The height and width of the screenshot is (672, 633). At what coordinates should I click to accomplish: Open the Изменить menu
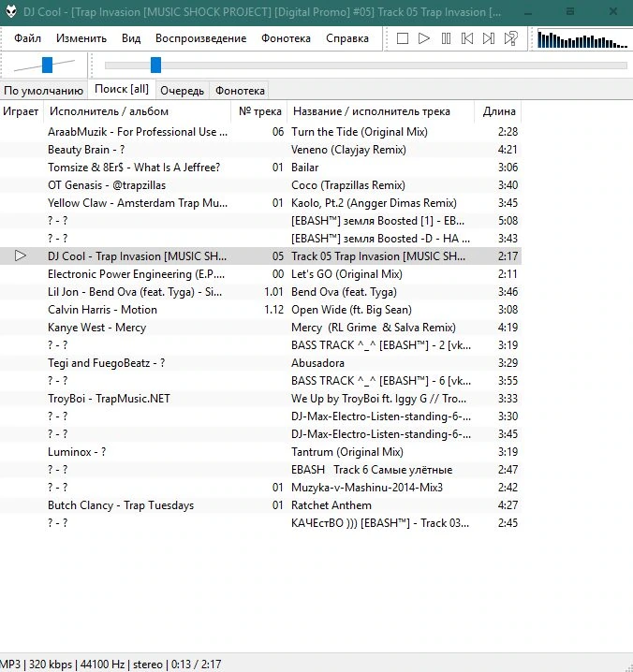click(81, 38)
